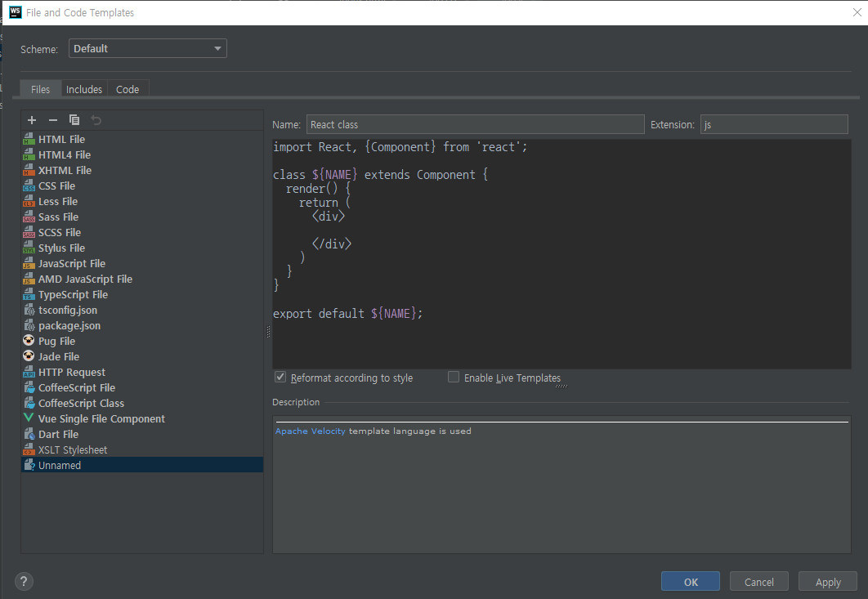This screenshot has height=599, width=868.
Task: Select the package.json template
Action: pyautogui.click(x=141, y=325)
